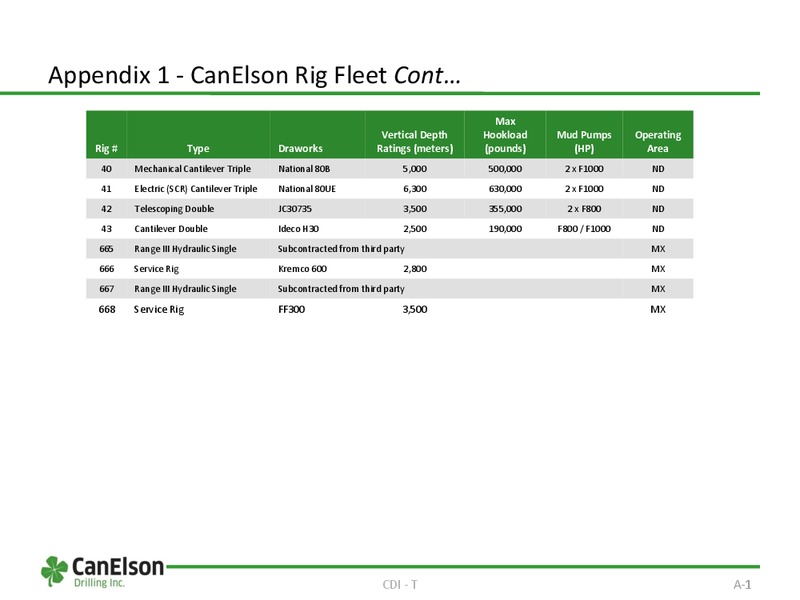Viewport: 800px width, 600px height.
Task: Select 'Kremco 600' draworks cell
Action: [303, 268]
